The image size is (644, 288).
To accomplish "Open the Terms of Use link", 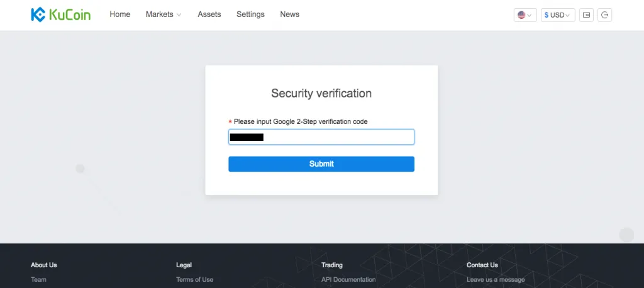I will click(x=194, y=280).
